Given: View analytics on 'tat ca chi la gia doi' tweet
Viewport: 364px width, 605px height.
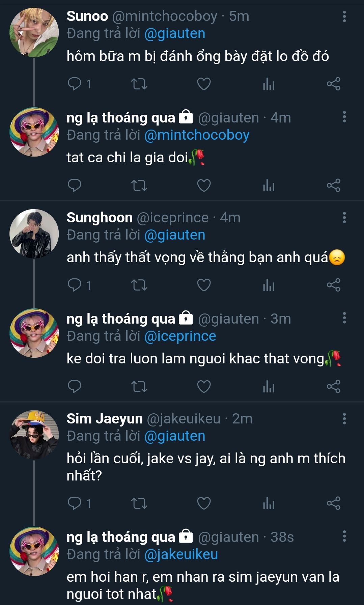Looking at the screenshot, I should [x=269, y=185].
